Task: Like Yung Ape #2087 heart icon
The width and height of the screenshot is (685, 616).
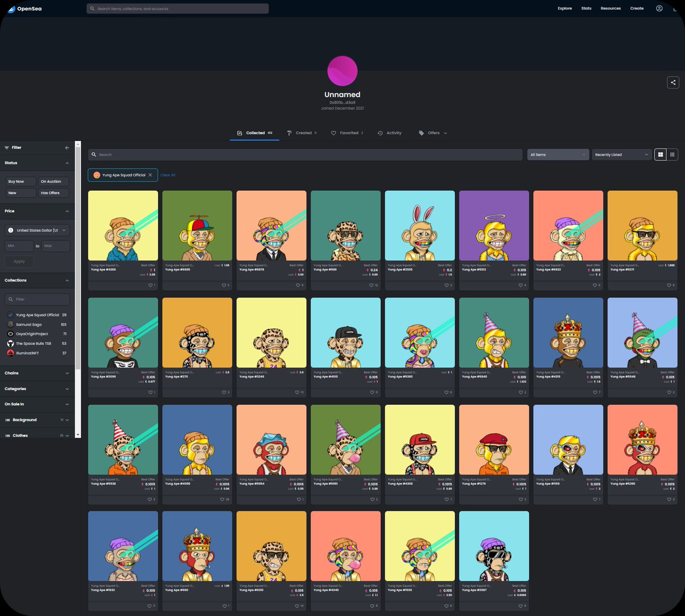Action: click(x=521, y=606)
